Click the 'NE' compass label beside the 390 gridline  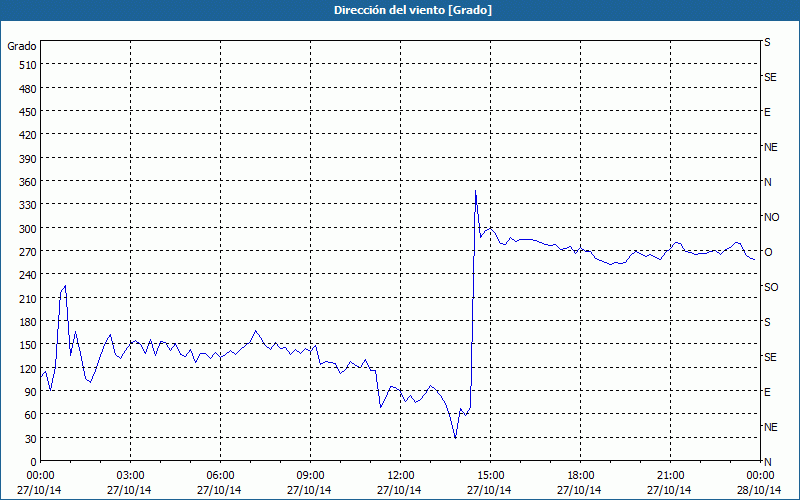[770, 147]
